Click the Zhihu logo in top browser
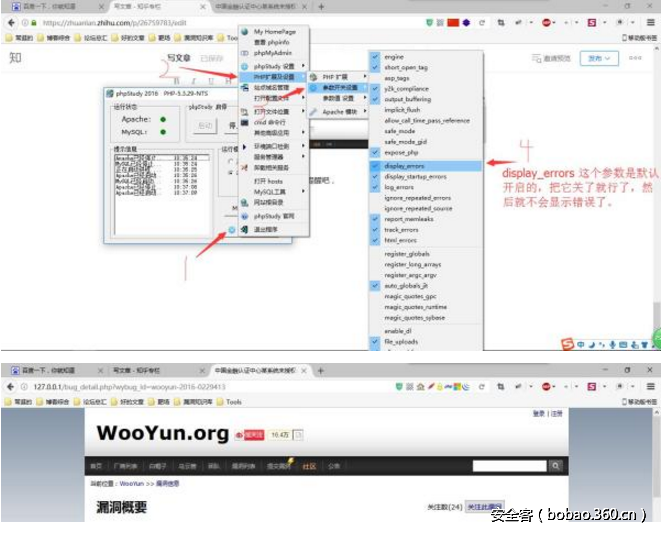Screen dimensions: 661x533 (15, 58)
